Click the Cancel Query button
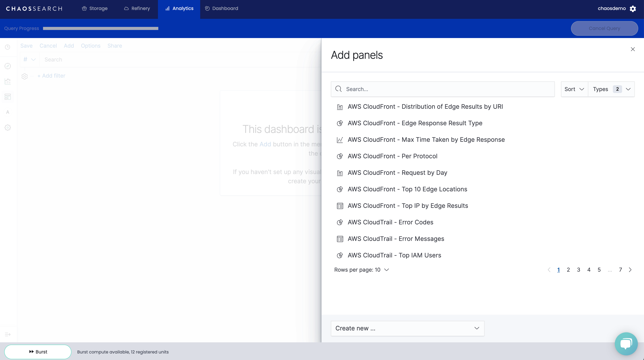The image size is (644, 360). (x=604, y=28)
